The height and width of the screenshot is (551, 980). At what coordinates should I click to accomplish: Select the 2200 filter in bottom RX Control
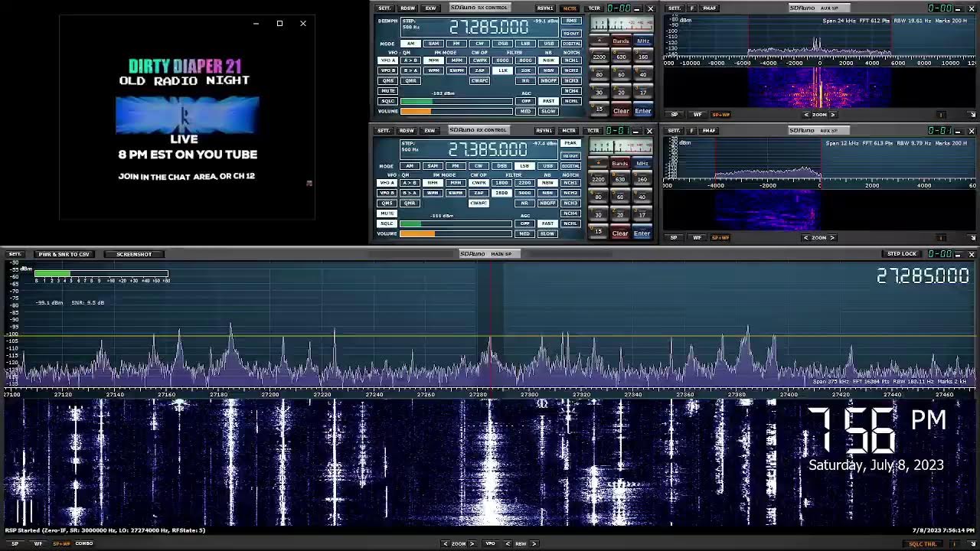524,183
